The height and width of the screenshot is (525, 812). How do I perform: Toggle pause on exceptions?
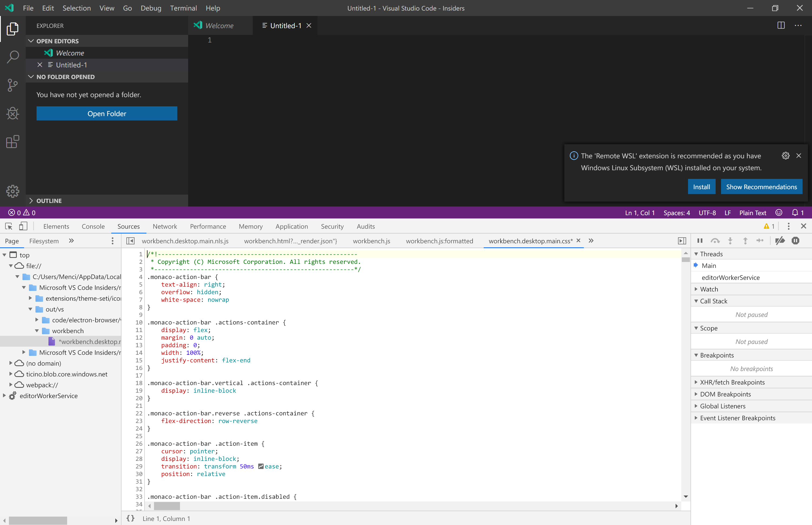click(796, 240)
